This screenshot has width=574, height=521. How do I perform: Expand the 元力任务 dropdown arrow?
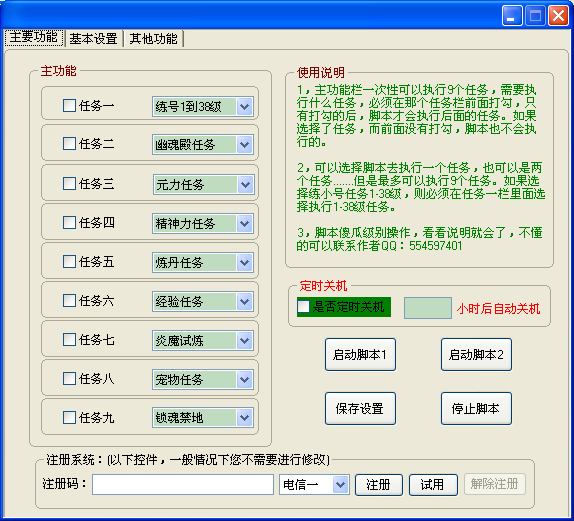pyautogui.click(x=245, y=185)
